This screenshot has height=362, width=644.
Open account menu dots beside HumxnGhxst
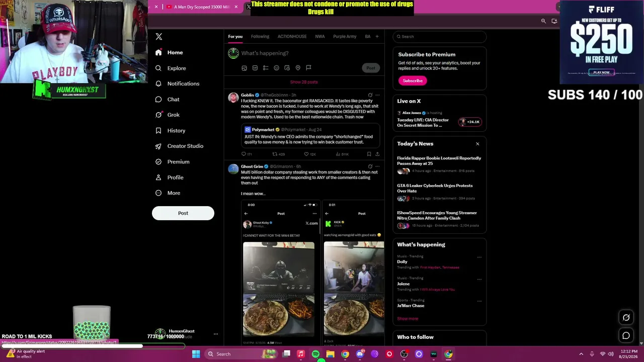[x=215, y=334]
